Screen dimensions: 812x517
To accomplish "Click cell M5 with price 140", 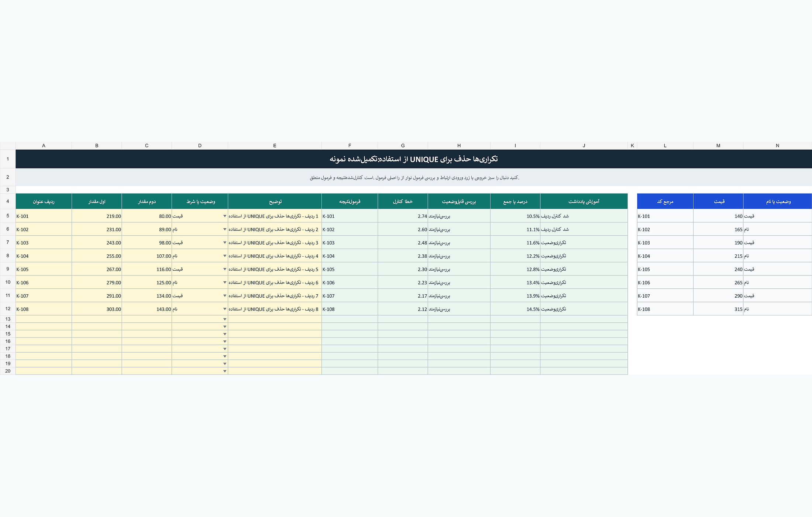I will click(x=718, y=216).
